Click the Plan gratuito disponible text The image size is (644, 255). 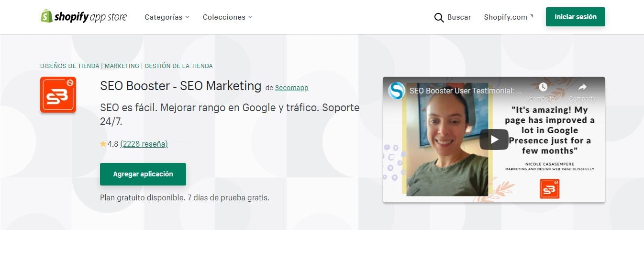[x=185, y=197]
